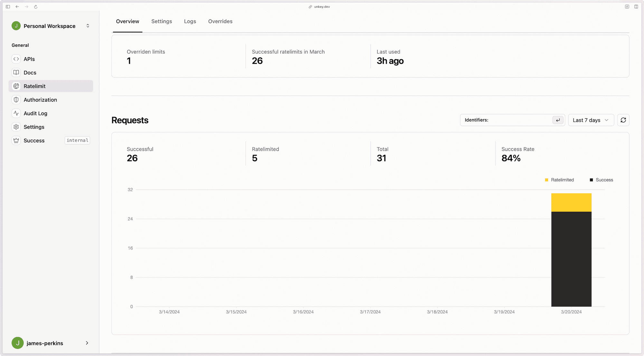The width and height of the screenshot is (644, 356).
Task: Open the Settings tab on overview page
Action: 161,21
